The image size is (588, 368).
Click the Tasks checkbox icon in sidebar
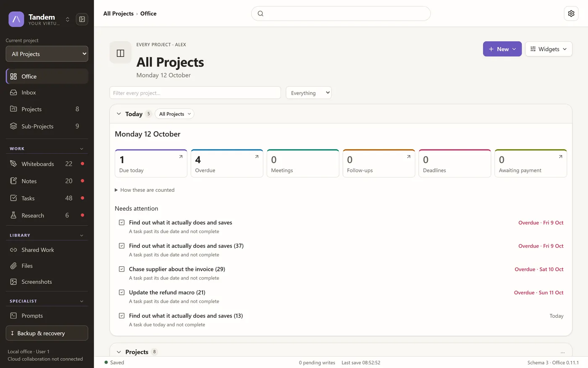coord(13,198)
